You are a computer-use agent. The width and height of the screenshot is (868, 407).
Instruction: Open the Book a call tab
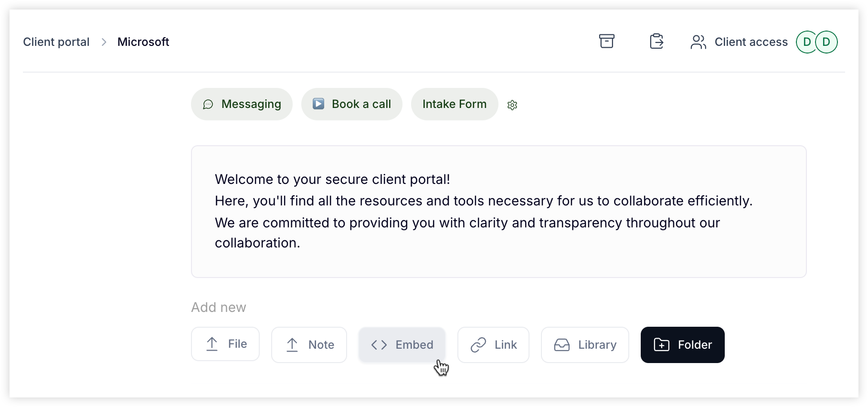(352, 104)
